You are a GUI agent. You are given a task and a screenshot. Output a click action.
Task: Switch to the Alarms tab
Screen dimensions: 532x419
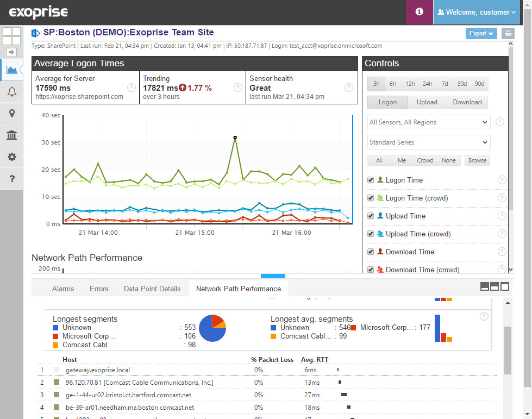tap(63, 289)
